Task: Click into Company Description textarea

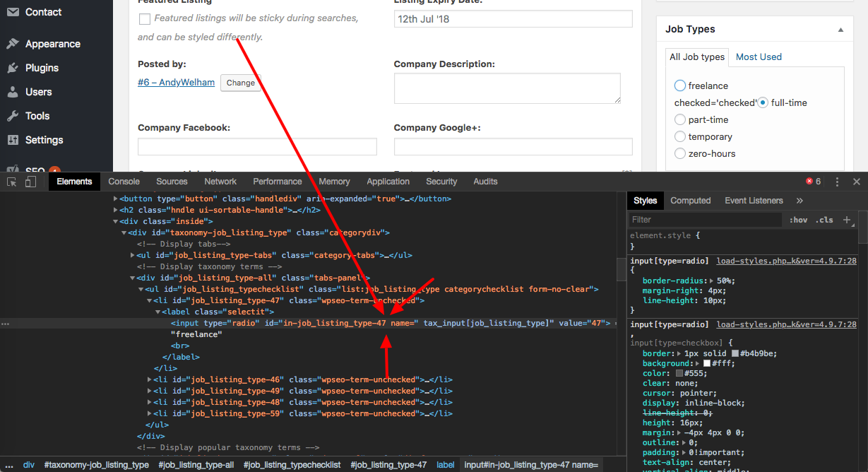Action: coord(507,88)
